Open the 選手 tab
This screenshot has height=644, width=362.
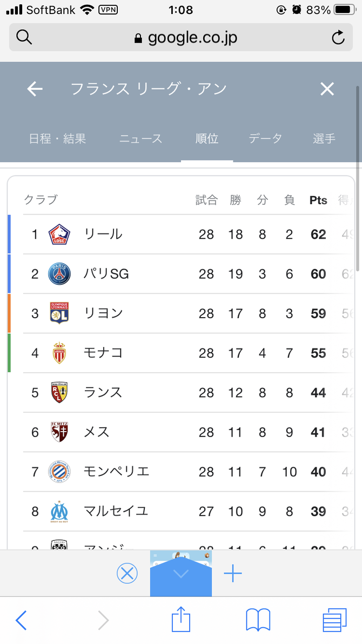pyautogui.click(x=324, y=139)
